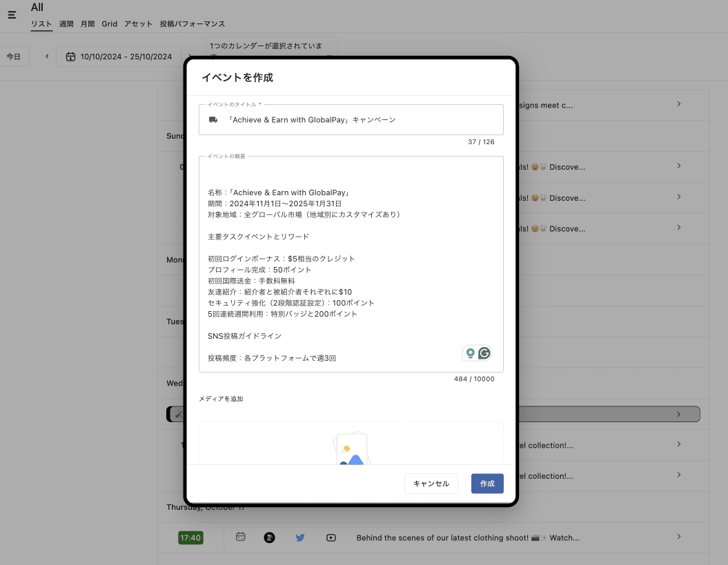The height and width of the screenshot is (565, 728).
Task: Switch to the 月間 tab
Action: point(88,24)
